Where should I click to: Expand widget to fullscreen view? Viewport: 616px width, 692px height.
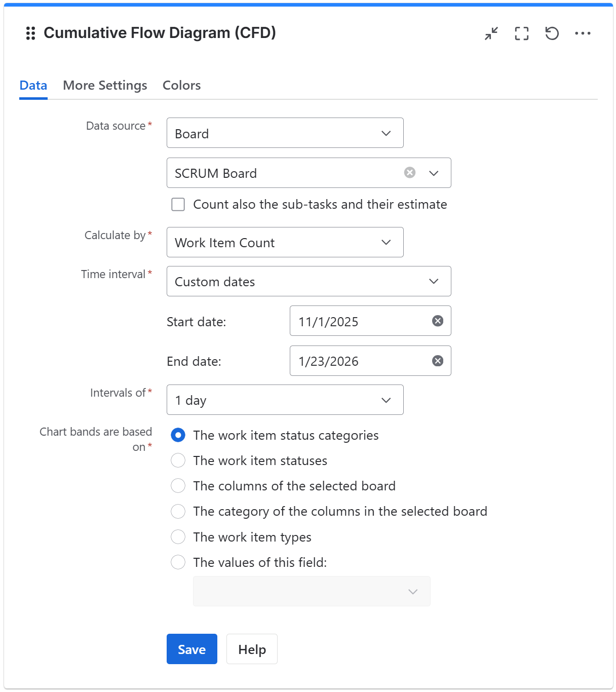coord(521,33)
